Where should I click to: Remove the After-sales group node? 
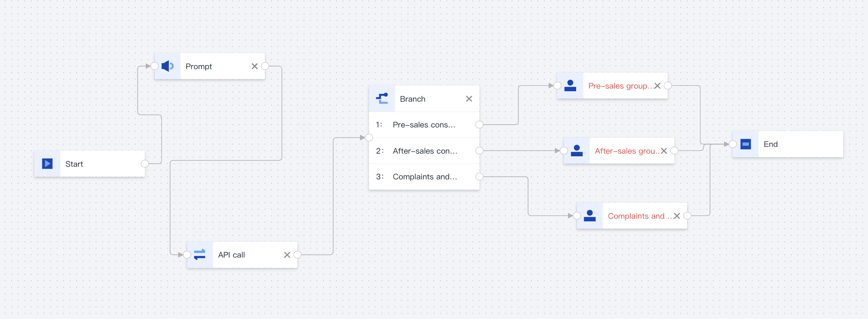[664, 150]
